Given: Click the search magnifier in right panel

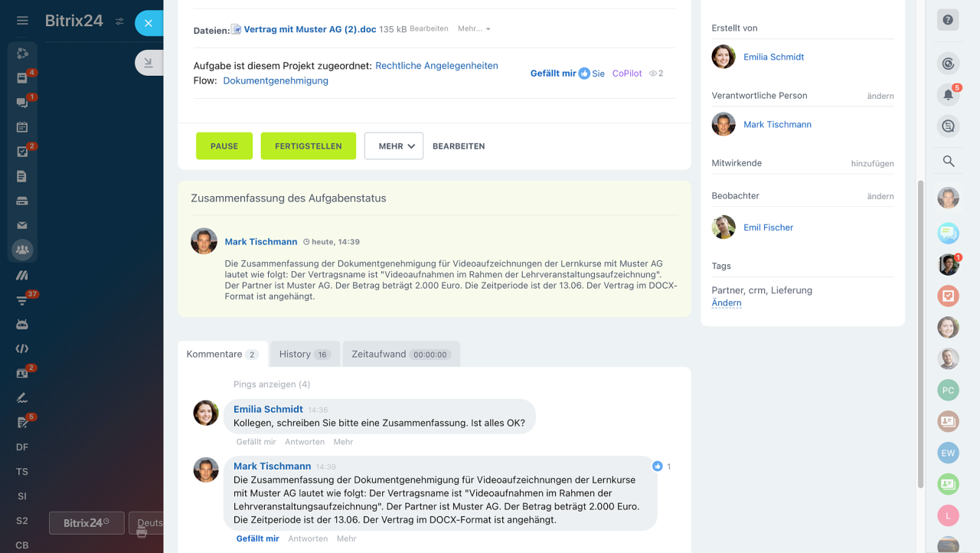Looking at the screenshot, I should [948, 161].
